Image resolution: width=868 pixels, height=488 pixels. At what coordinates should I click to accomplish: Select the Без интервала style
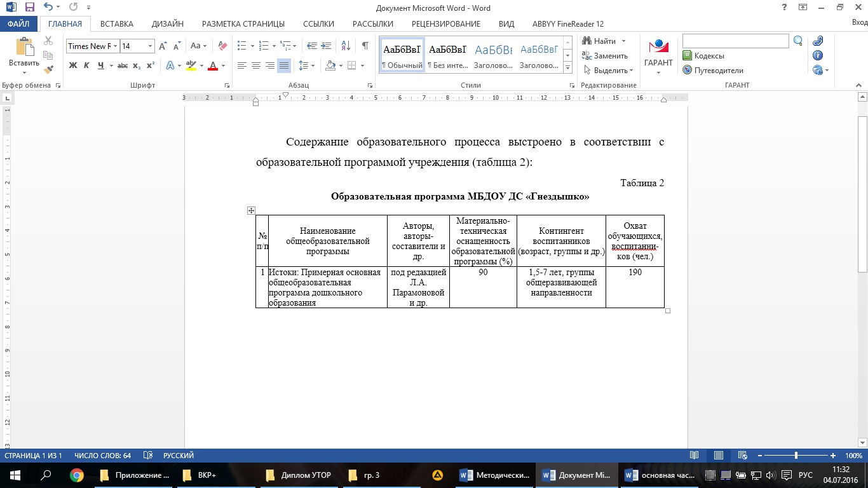click(448, 55)
